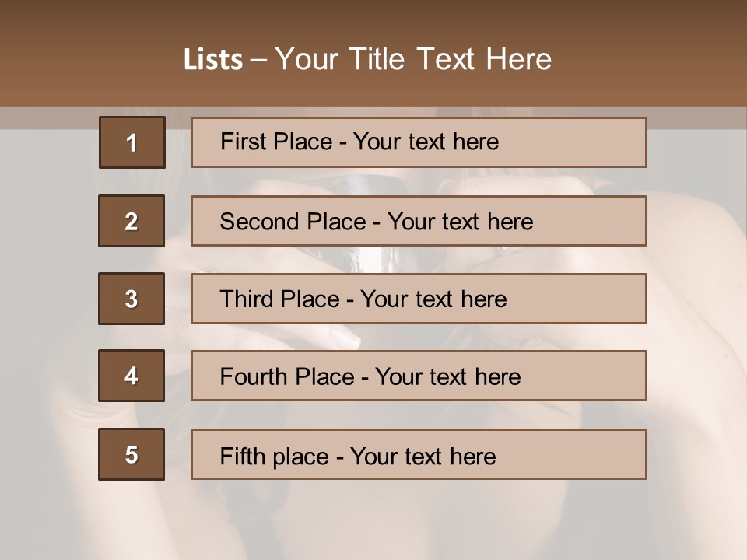747x560 pixels.
Task: Click the word Fifth in the bottom bar
Action: point(244,456)
